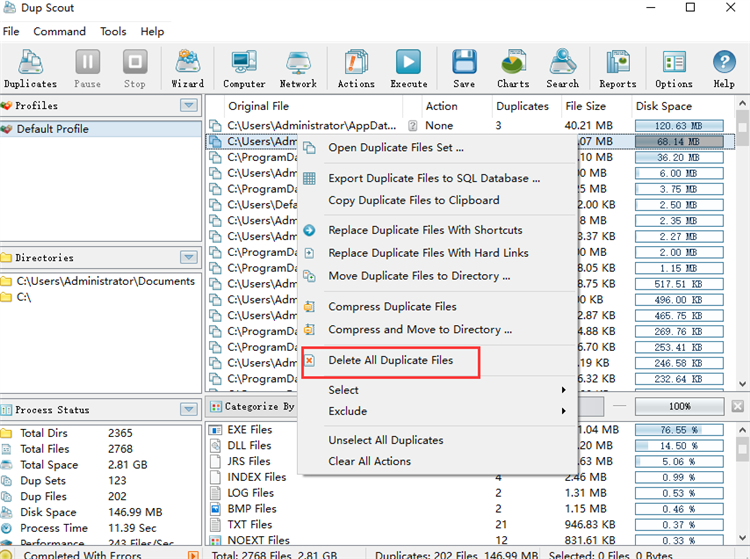Sort by the Disk Space column header
Viewport: 750px width, 559px height.
point(664,106)
